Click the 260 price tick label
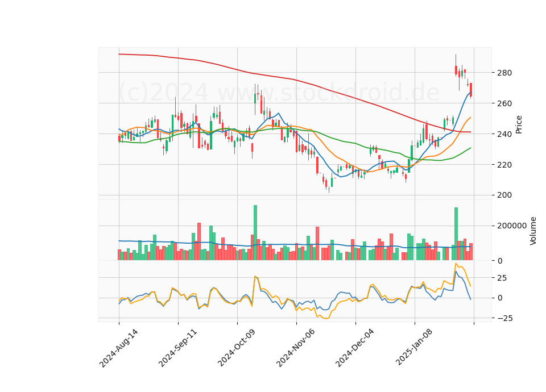The image size is (546, 392). (x=505, y=103)
